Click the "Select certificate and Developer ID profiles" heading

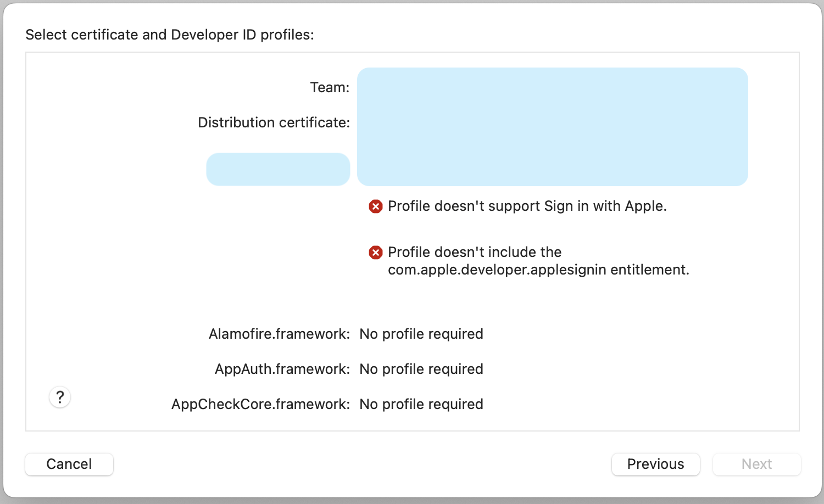(x=170, y=35)
